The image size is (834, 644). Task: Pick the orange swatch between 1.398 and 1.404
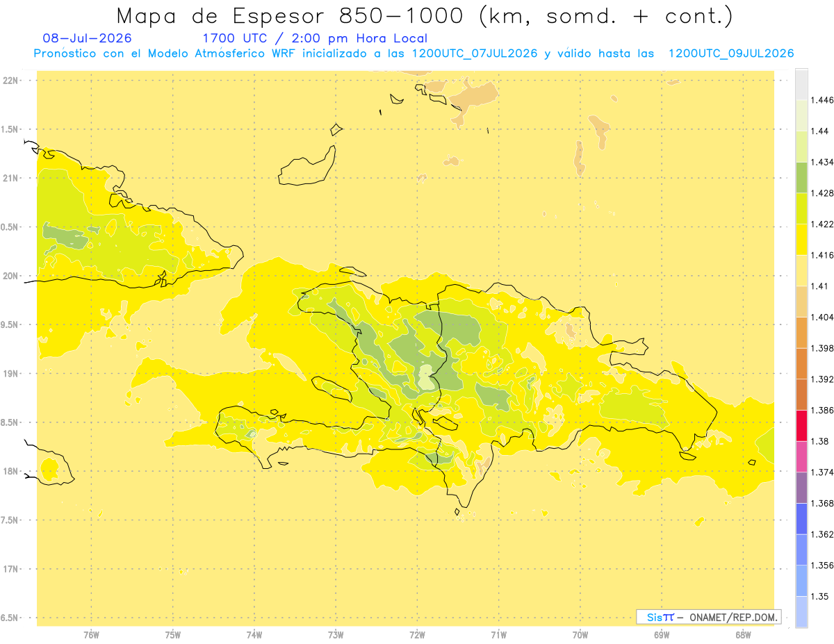point(801,332)
